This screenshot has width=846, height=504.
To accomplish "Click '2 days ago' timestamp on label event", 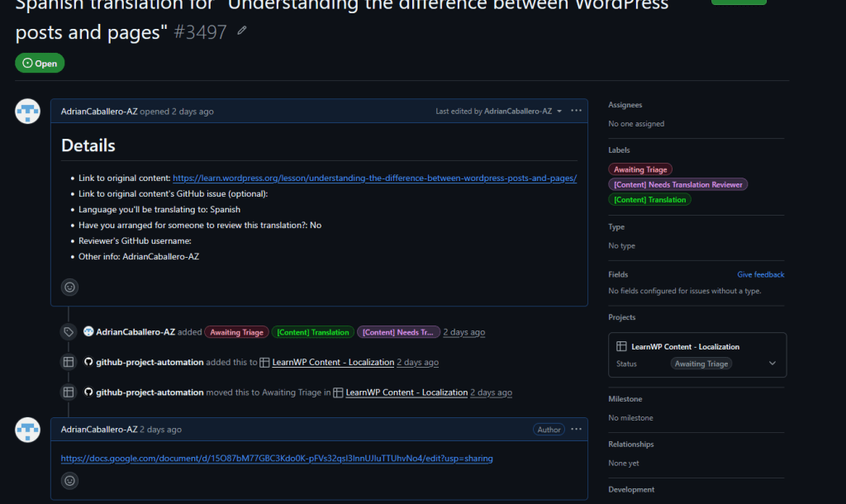I will (464, 332).
